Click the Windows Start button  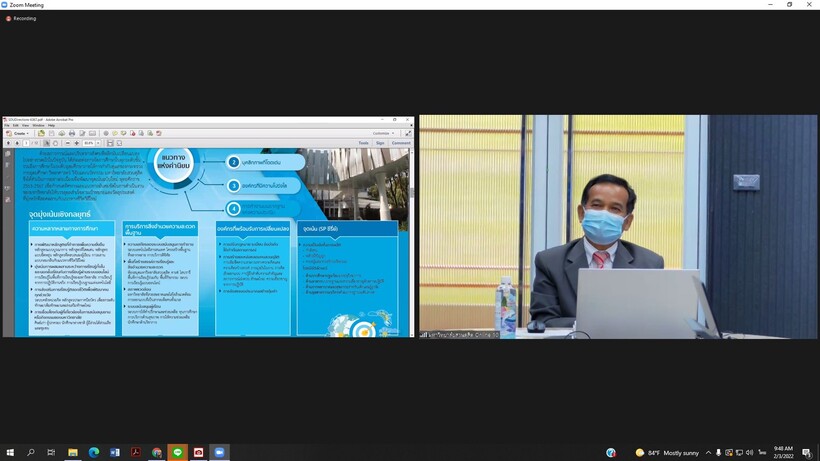point(10,453)
